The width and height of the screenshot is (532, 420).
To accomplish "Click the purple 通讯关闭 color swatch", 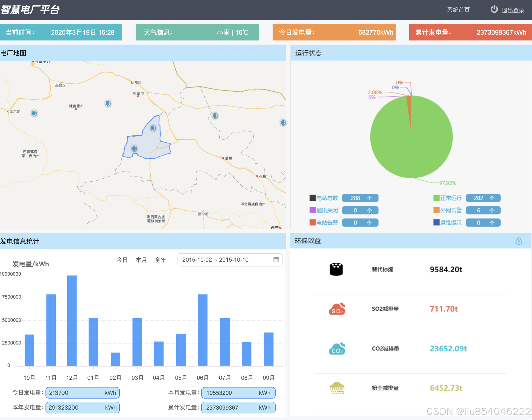I will [312, 210].
